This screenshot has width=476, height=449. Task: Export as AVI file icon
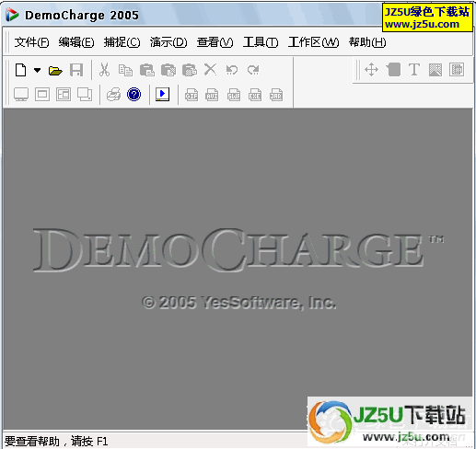tap(212, 95)
